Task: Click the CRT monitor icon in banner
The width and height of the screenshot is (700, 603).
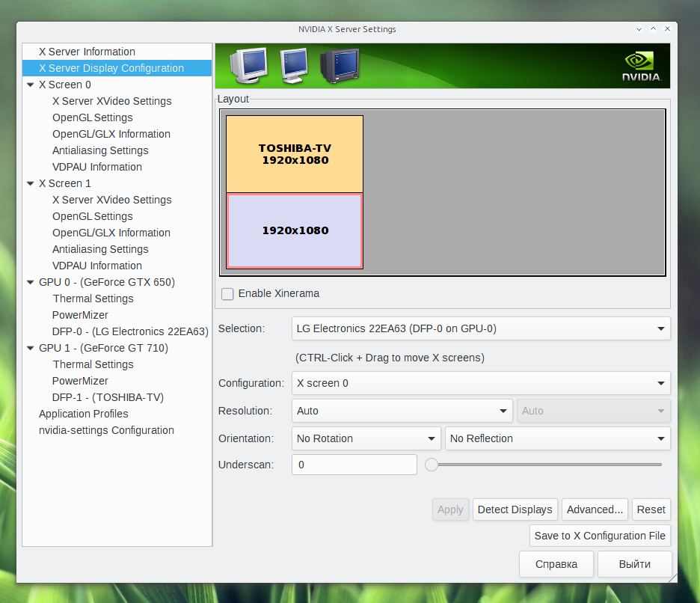Action: pos(248,65)
